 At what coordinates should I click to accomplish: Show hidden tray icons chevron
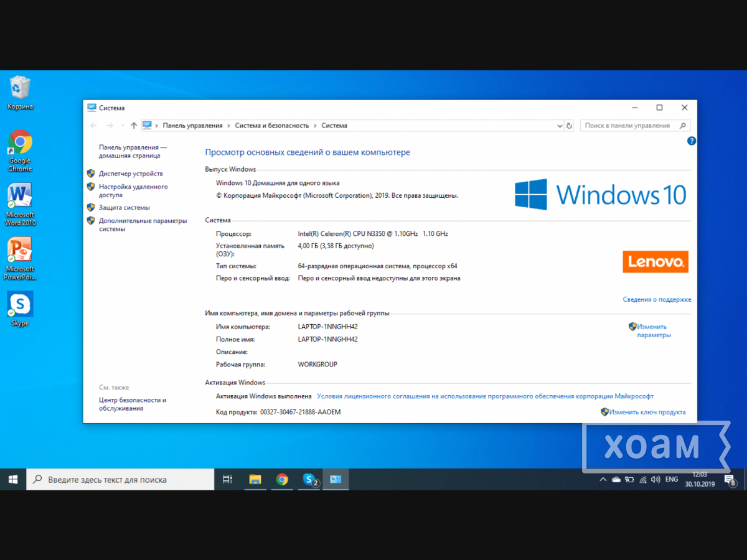603,480
